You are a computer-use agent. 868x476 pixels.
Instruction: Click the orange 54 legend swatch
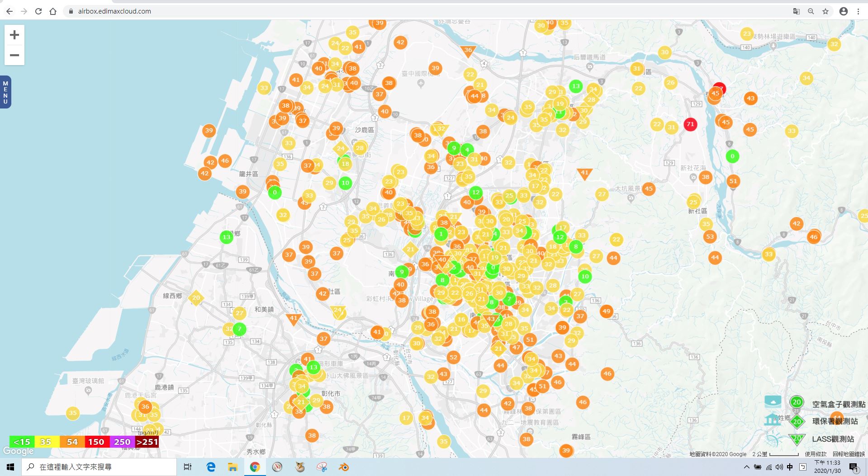click(x=72, y=442)
